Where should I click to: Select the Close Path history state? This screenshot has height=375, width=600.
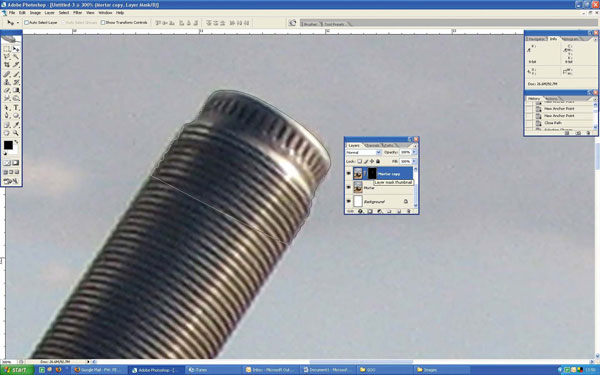click(x=553, y=123)
